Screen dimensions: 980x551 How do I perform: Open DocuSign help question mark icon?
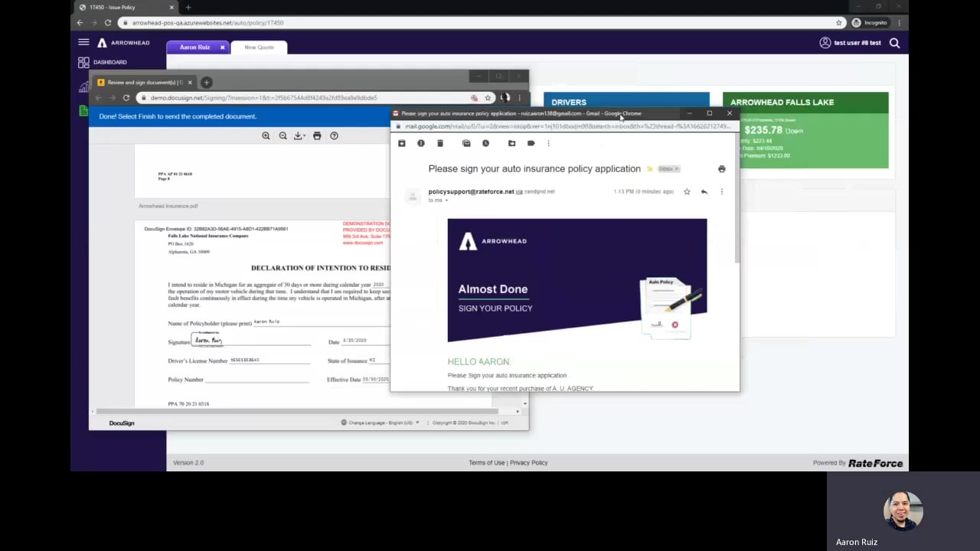click(334, 135)
